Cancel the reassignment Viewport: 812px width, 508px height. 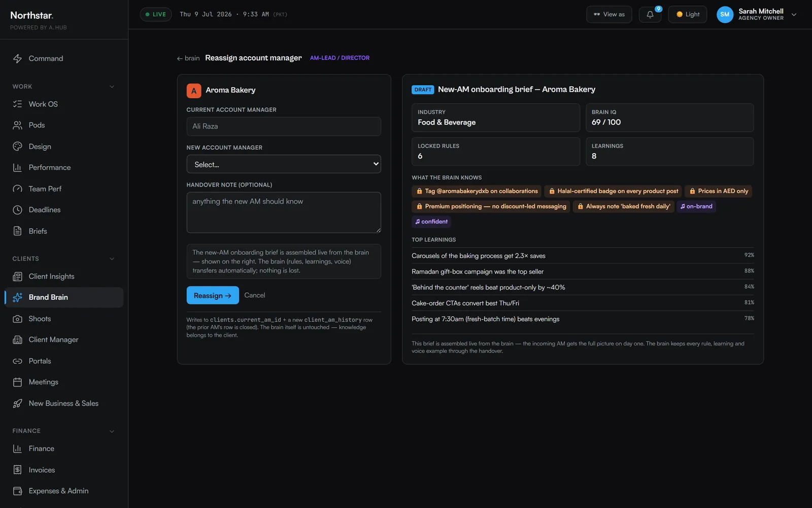pyautogui.click(x=255, y=295)
